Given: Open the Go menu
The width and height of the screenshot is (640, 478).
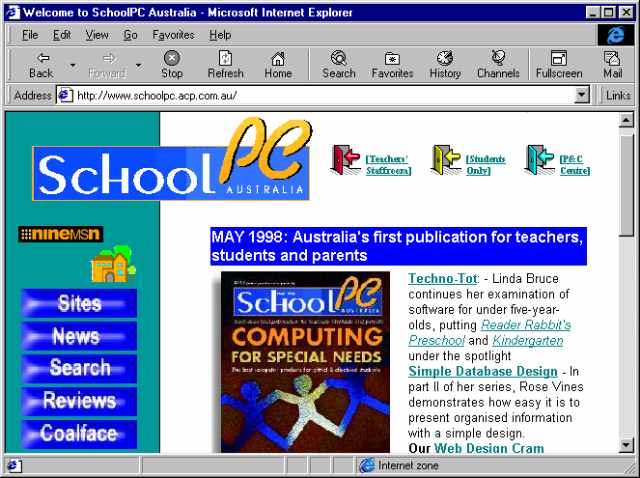Looking at the screenshot, I should tap(130, 35).
